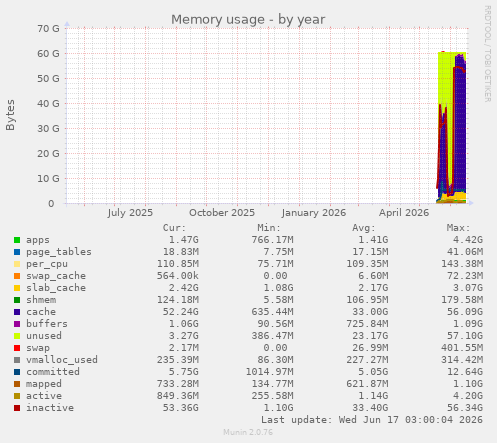Select the 'cache' legend label

click(x=41, y=312)
